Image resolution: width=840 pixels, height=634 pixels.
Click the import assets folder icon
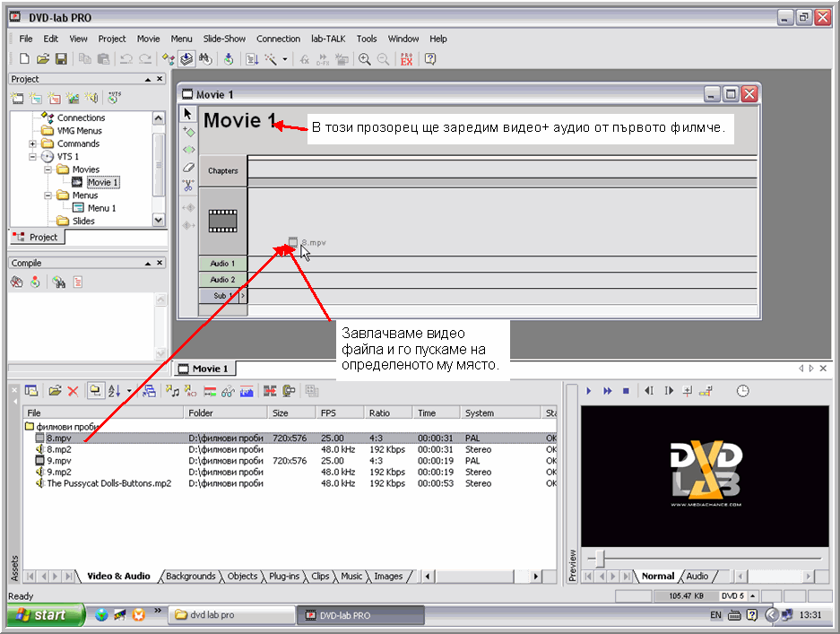[55, 392]
